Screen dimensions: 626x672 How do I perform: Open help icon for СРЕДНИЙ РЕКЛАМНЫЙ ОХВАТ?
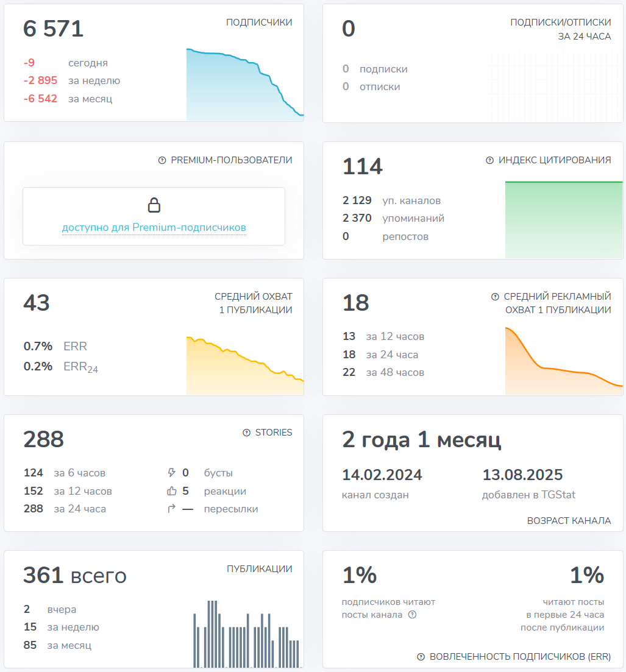495,297
